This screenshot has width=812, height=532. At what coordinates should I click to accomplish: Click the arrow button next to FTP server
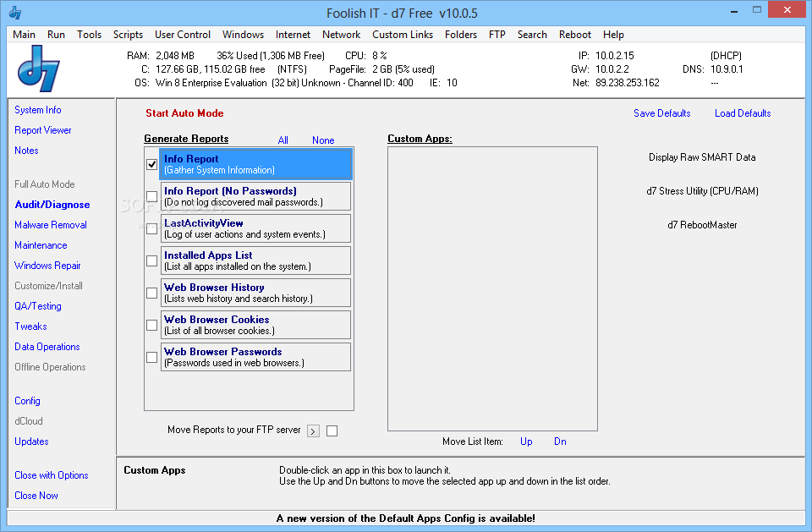313,431
